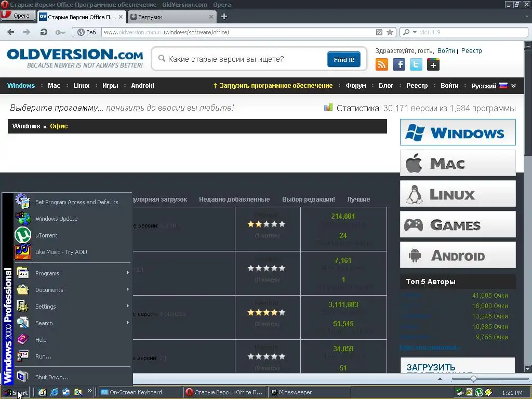The width and height of the screenshot is (532, 399).
Task: Click the Outlook Express quick launch icon
Action: click(x=66, y=392)
